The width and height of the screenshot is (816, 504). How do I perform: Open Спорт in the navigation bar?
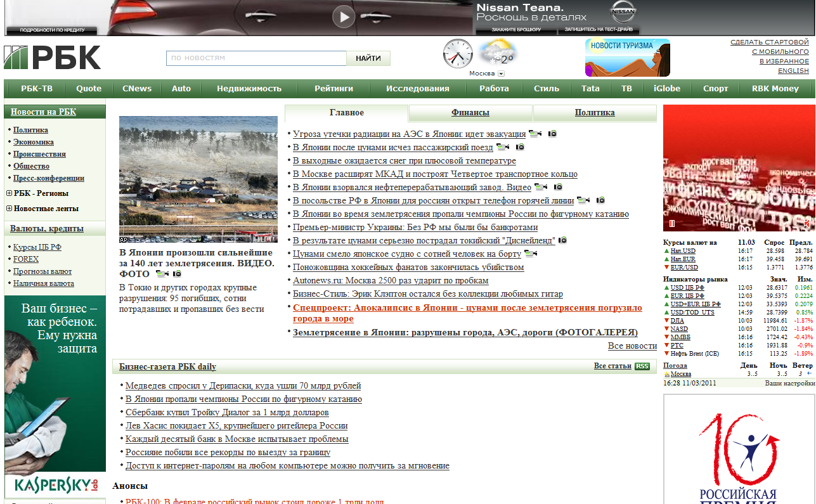tap(716, 89)
